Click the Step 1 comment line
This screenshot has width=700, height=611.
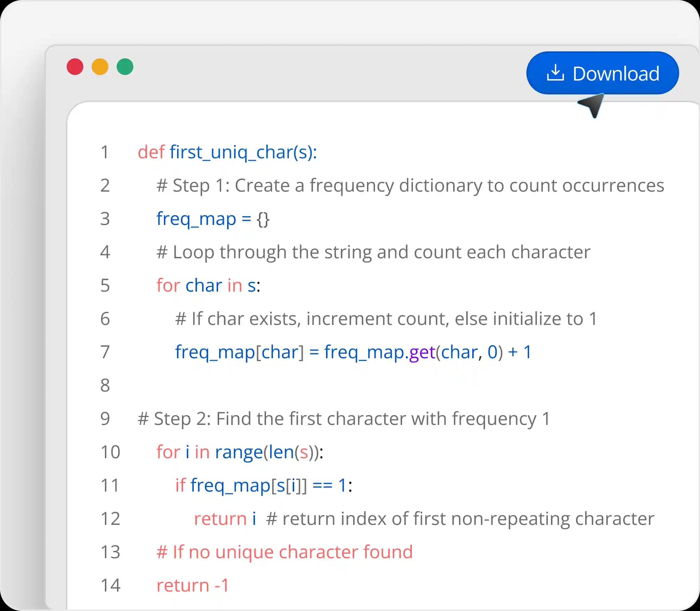410,185
